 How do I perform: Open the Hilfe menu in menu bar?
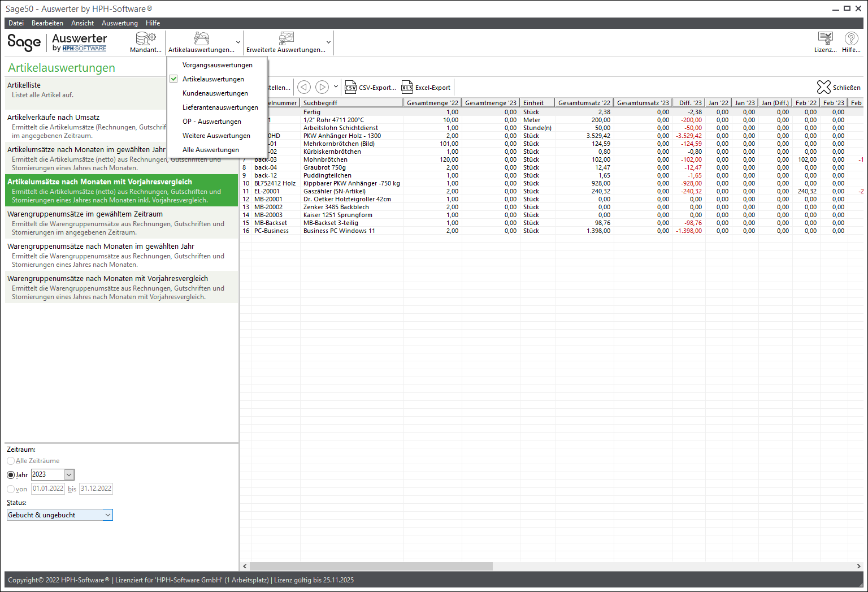pos(153,23)
